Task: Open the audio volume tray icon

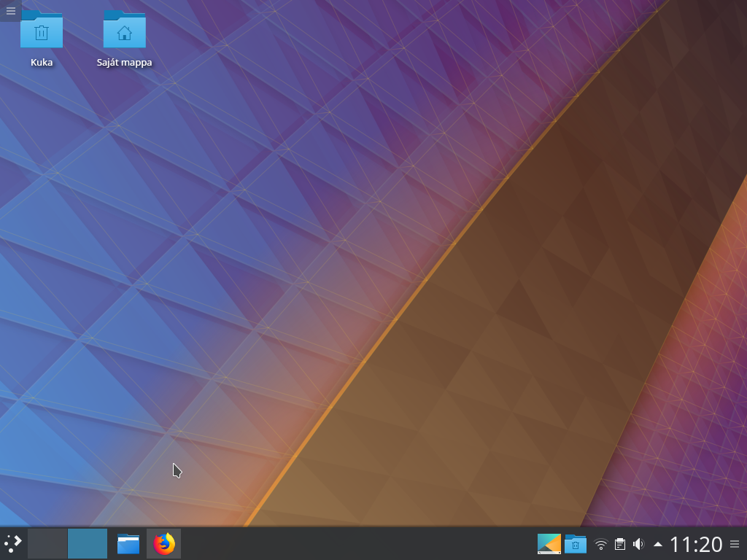Action: (x=638, y=544)
